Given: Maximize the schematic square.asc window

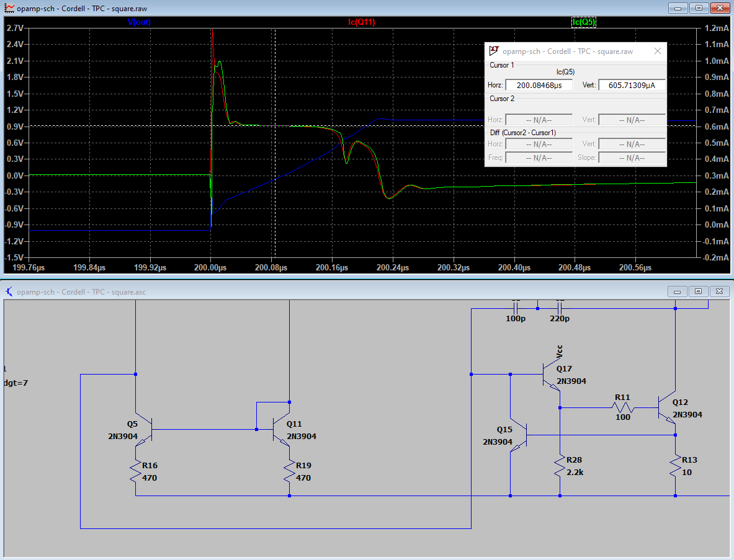Looking at the screenshot, I should tap(699, 291).
